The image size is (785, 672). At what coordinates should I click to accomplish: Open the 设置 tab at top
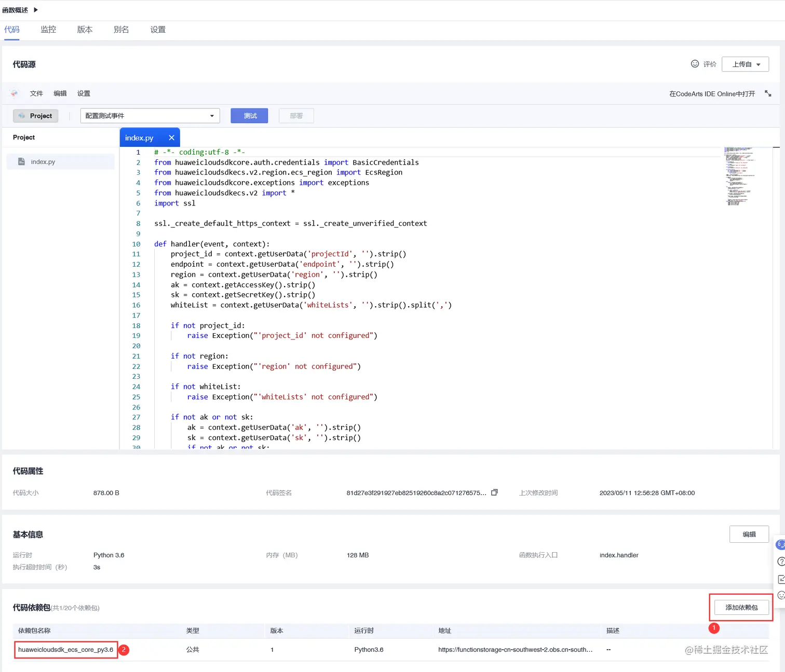click(x=158, y=30)
